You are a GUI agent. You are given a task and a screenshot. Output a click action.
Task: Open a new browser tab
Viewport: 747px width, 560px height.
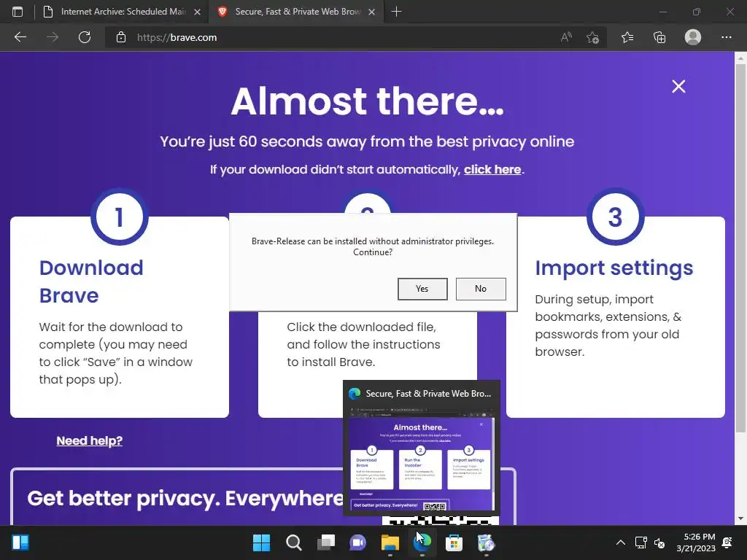[x=396, y=12]
